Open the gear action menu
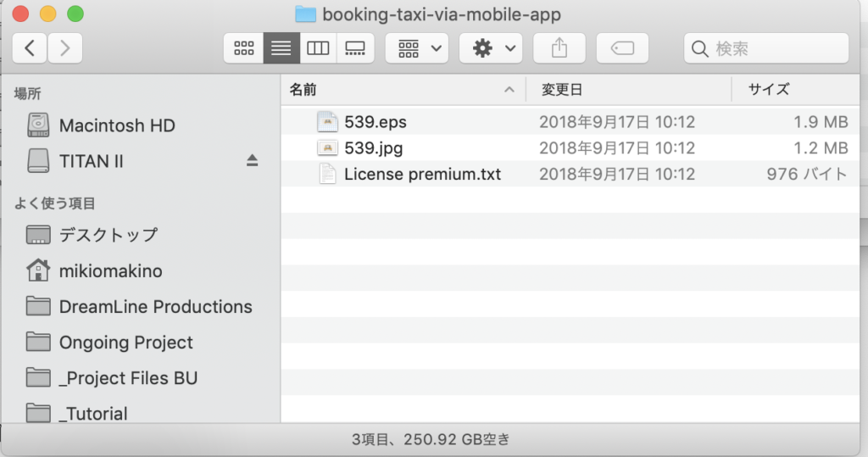The width and height of the screenshot is (868, 457). [x=491, y=48]
